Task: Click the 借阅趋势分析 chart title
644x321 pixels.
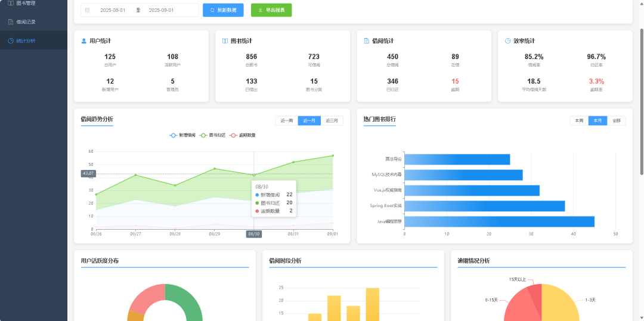Action: (97, 119)
